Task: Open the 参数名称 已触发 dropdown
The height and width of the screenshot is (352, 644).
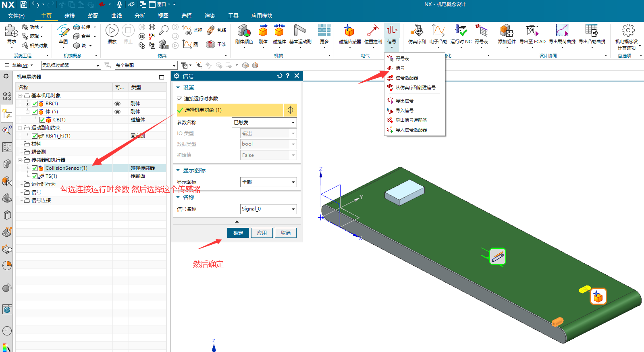Action: (264, 122)
